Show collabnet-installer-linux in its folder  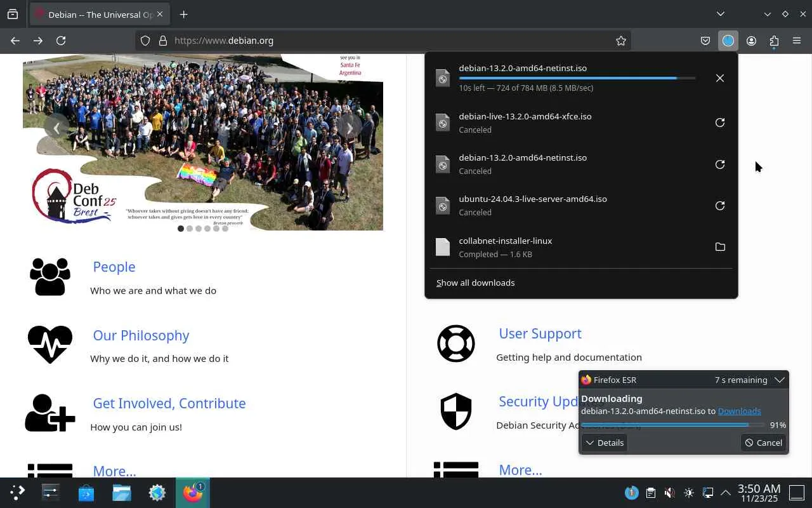click(720, 247)
